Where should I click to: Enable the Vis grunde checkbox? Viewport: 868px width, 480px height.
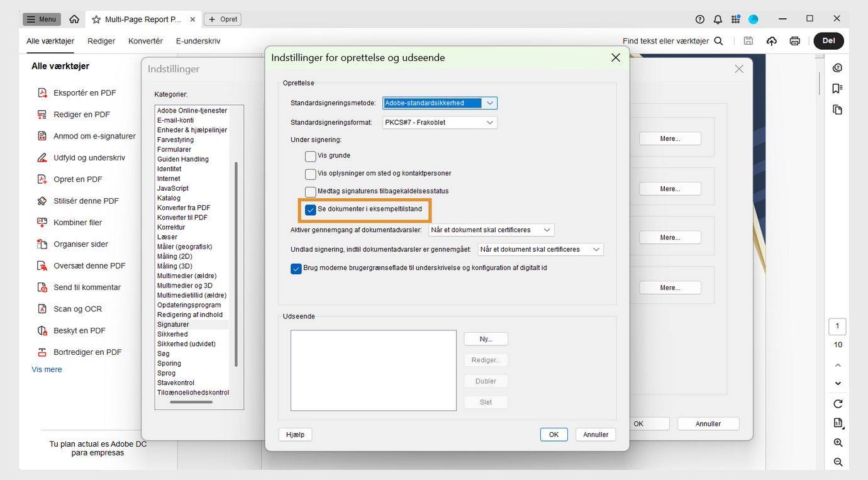311,156
